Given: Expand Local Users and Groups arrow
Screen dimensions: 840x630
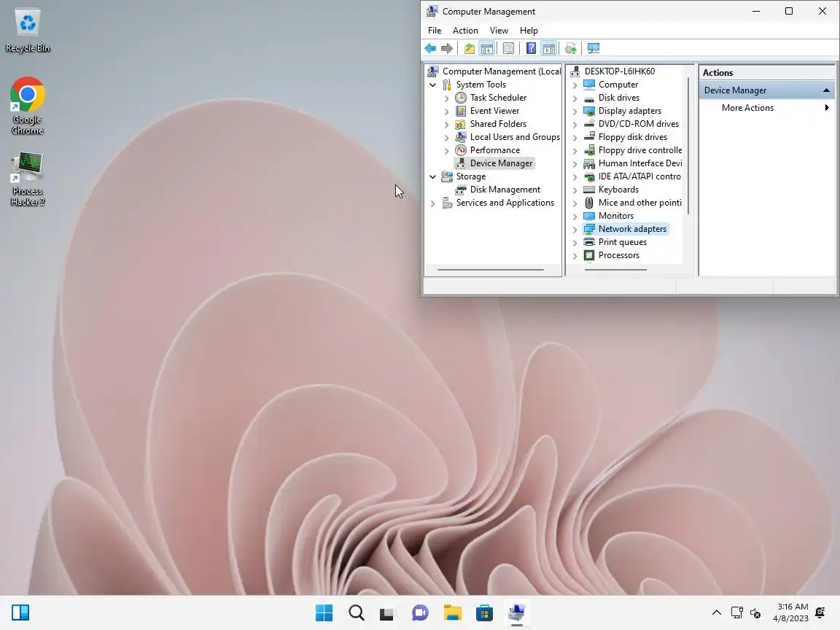Looking at the screenshot, I should [447, 138].
